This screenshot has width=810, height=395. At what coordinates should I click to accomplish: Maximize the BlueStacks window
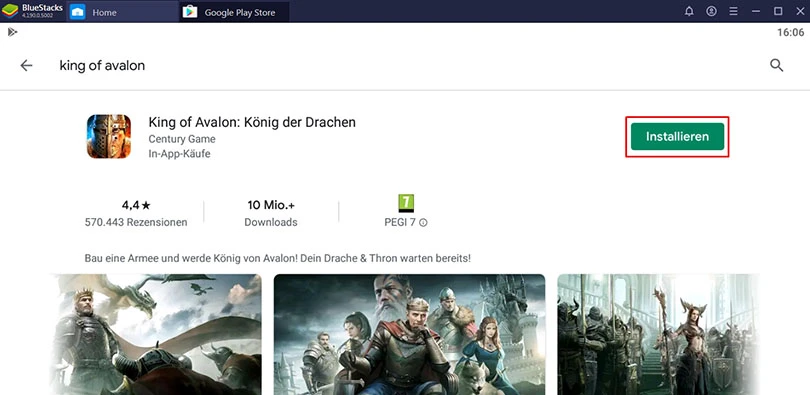pos(778,11)
